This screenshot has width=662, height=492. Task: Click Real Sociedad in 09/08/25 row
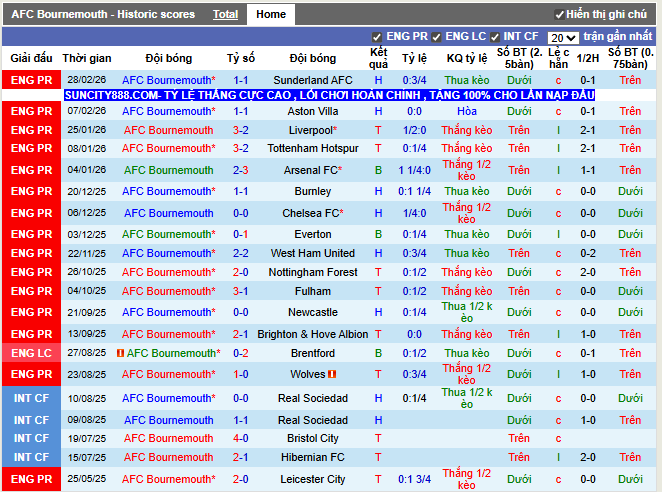pyautogui.click(x=313, y=420)
